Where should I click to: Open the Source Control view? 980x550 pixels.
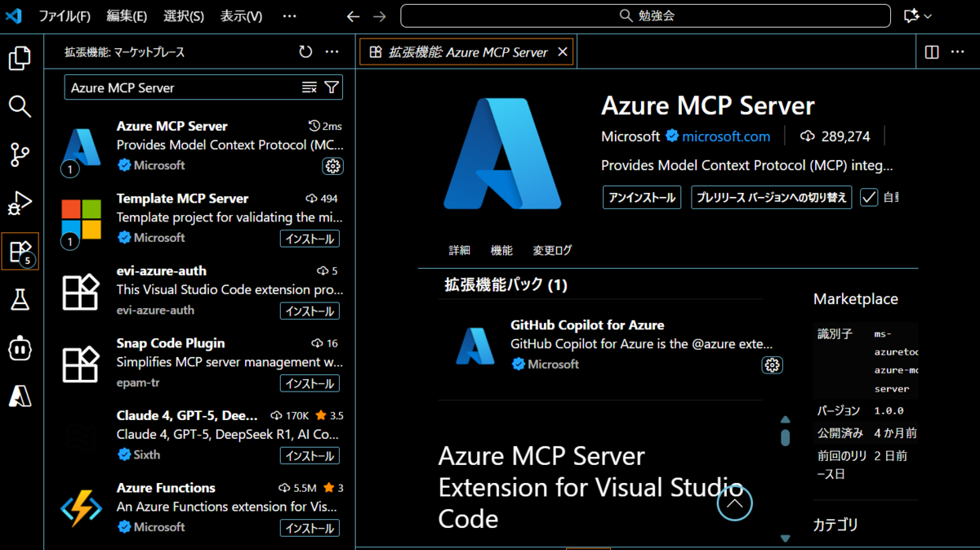(x=20, y=154)
